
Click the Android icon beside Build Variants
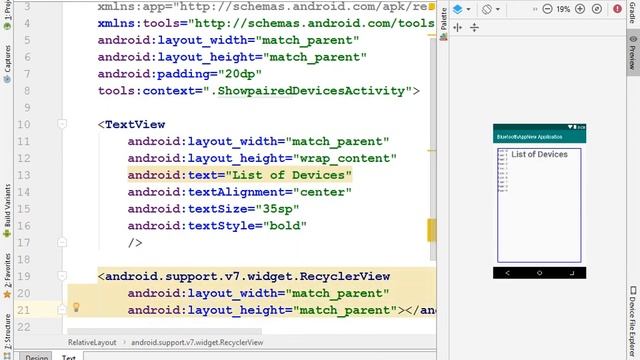(x=7, y=234)
